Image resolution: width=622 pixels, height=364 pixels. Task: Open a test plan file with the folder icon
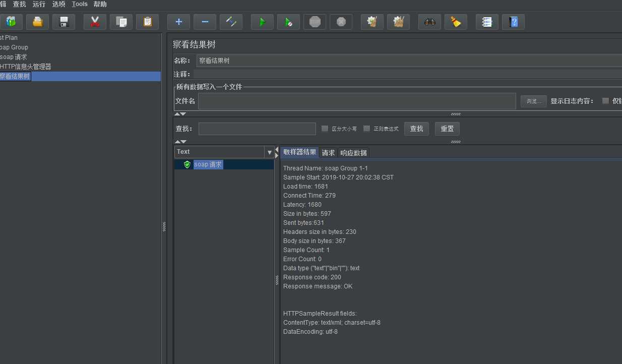point(37,22)
